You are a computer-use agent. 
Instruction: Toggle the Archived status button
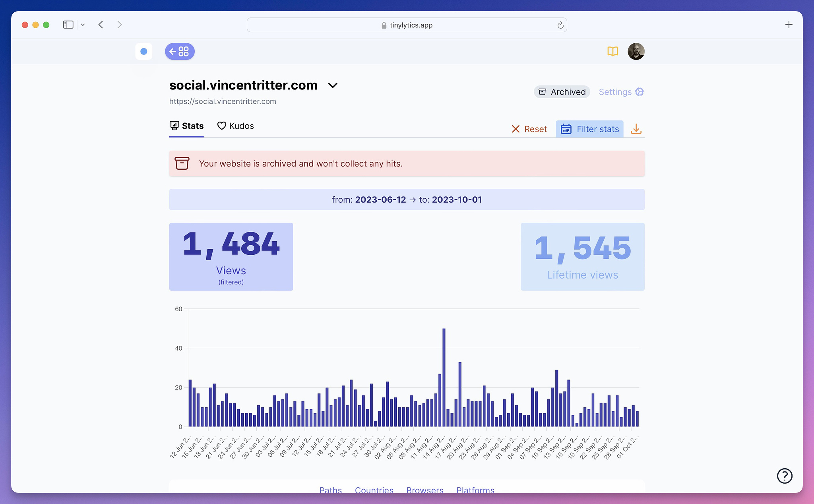point(561,92)
